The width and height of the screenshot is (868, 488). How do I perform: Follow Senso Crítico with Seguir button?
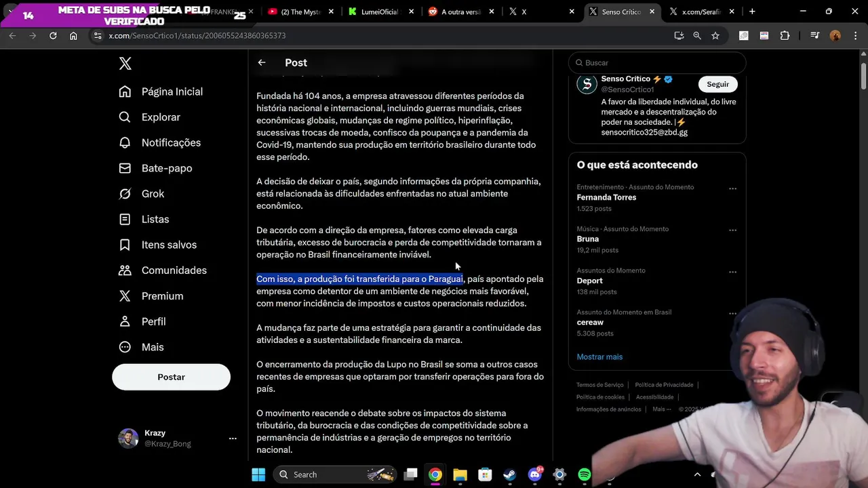(717, 84)
